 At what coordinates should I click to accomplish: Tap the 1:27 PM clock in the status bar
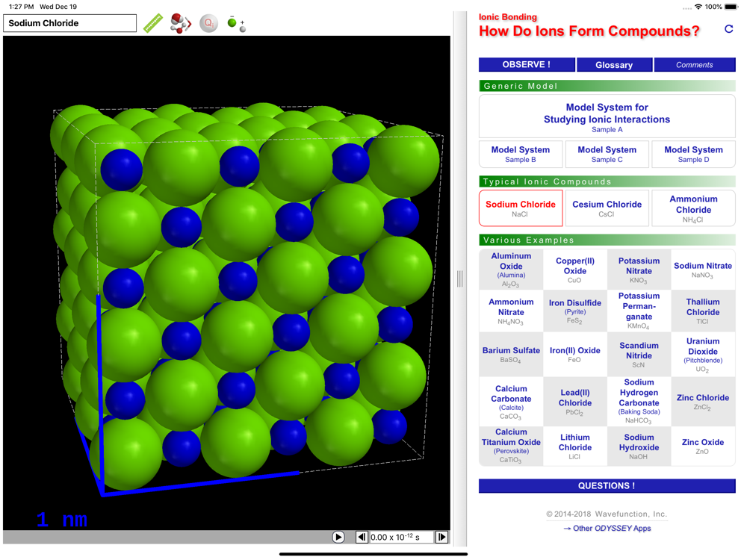point(22,7)
